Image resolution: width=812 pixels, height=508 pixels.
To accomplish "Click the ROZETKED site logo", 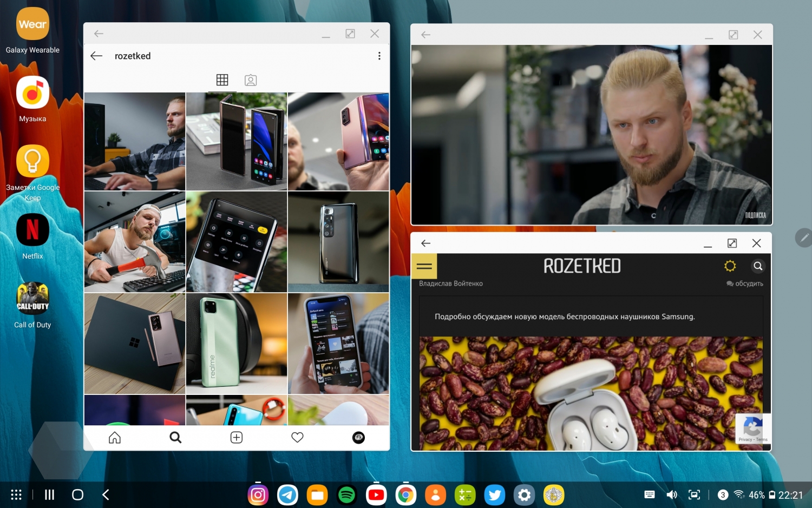I will (582, 266).
